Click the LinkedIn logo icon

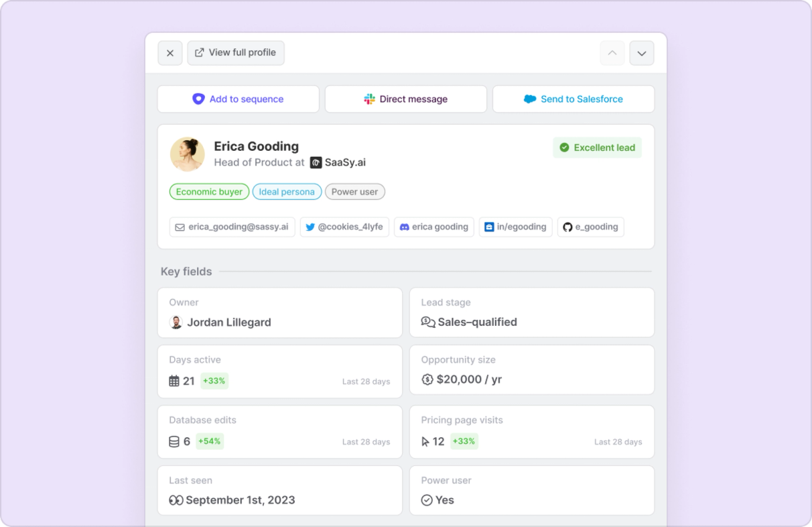pyautogui.click(x=489, y=227)
